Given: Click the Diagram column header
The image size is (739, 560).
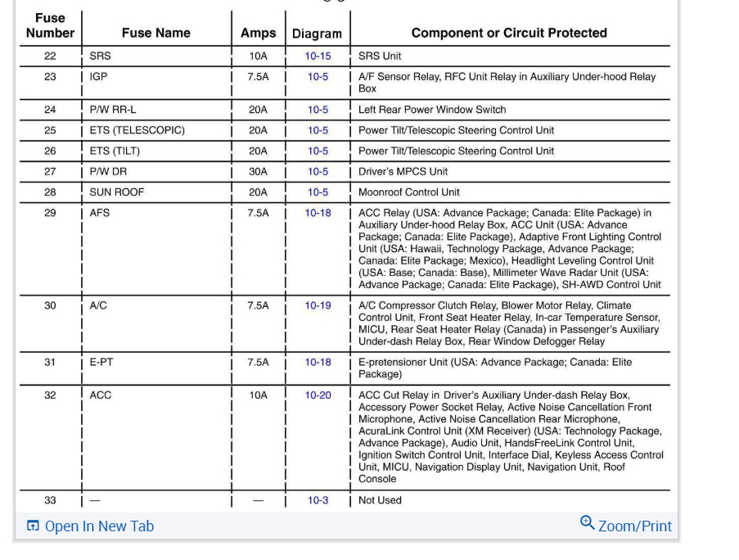Looking at the screenshot, I should tap(317, 34).
